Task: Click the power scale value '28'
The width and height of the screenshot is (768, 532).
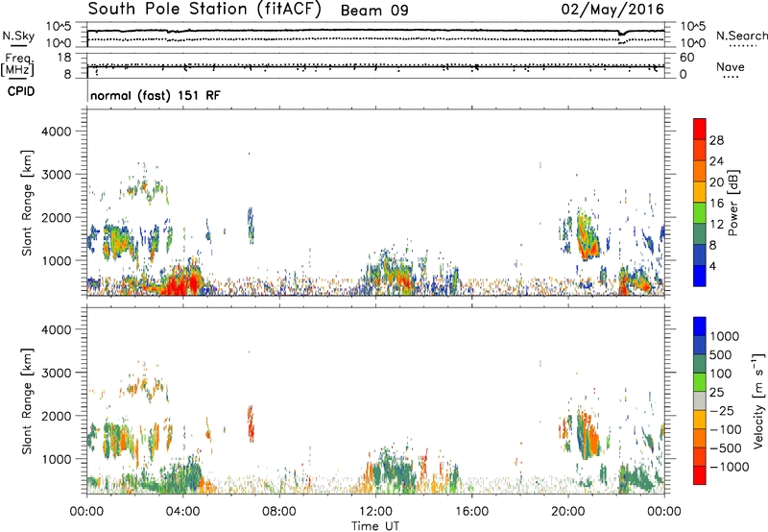Action: [716, 140]
